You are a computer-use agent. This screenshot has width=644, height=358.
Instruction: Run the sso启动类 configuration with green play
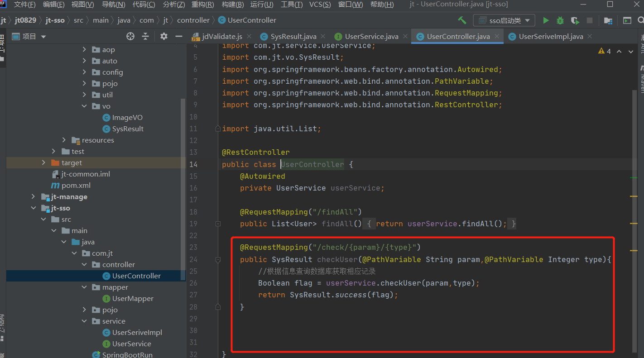tap(546, 20)
